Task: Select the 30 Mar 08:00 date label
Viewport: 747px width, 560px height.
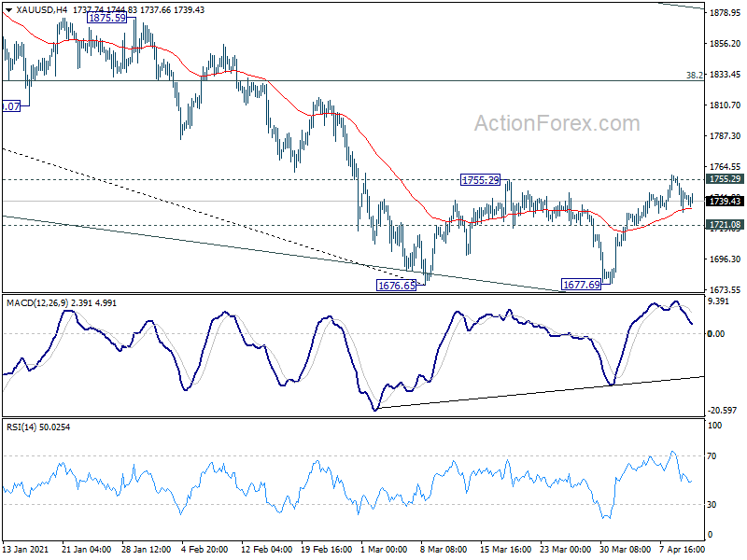Action: click(x=625, y=549)
